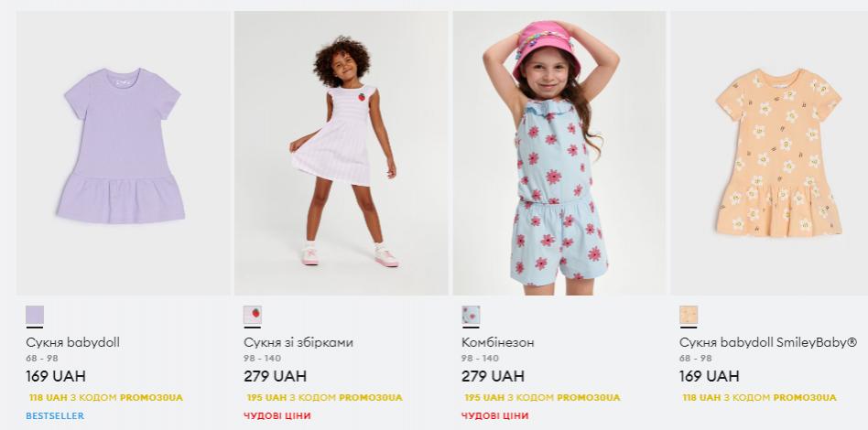Open the lilac babydoll dress product image
Image resolution: width=868 pixels, height=430 pixels.
(124, 154)
